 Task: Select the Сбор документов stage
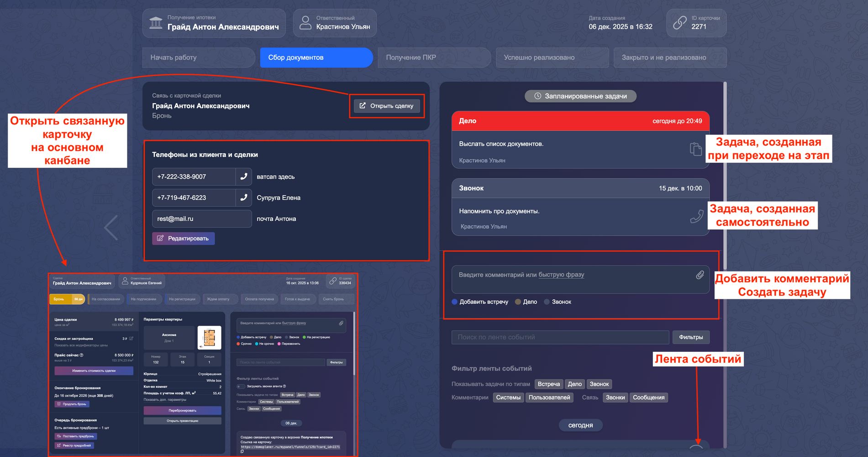point(316,58)
